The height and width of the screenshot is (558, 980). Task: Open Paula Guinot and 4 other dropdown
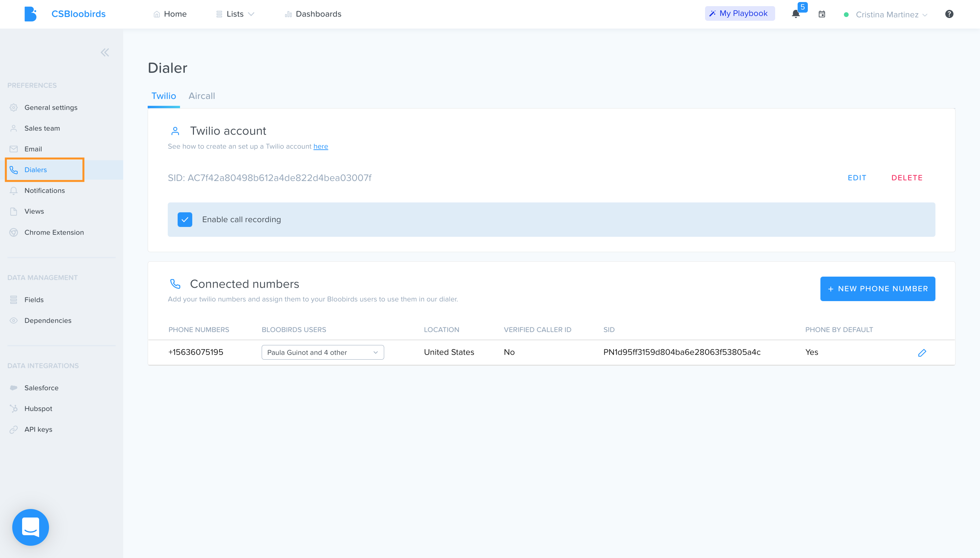click(323, 352)
